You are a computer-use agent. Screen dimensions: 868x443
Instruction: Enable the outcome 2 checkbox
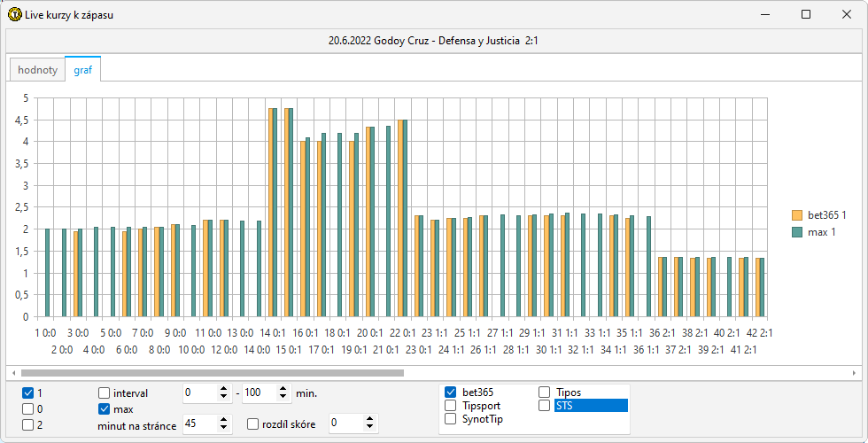click(27, 424)
